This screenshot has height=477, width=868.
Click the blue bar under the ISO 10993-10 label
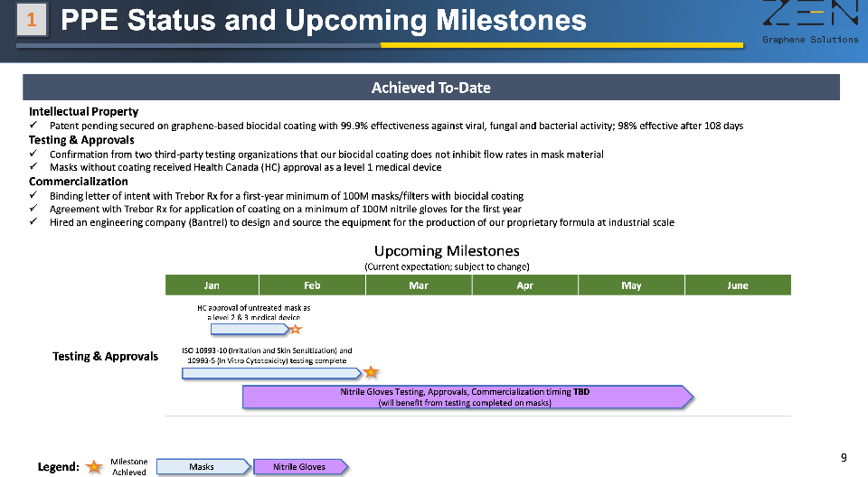point(271,372)
